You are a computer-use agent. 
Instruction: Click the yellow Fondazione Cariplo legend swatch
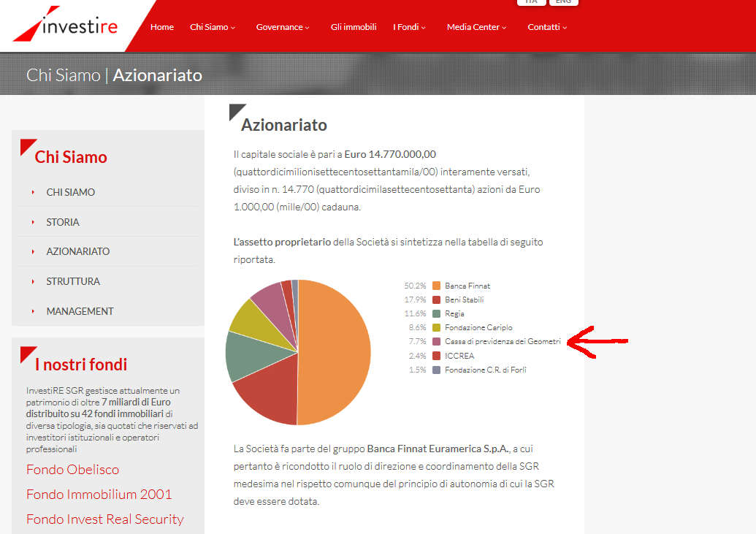(436, 327)
